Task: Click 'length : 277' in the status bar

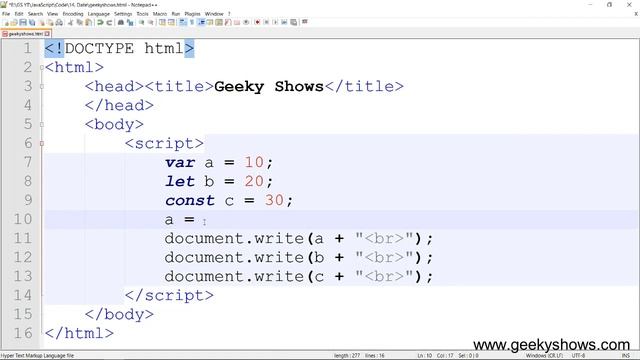Action: point(347,356)
